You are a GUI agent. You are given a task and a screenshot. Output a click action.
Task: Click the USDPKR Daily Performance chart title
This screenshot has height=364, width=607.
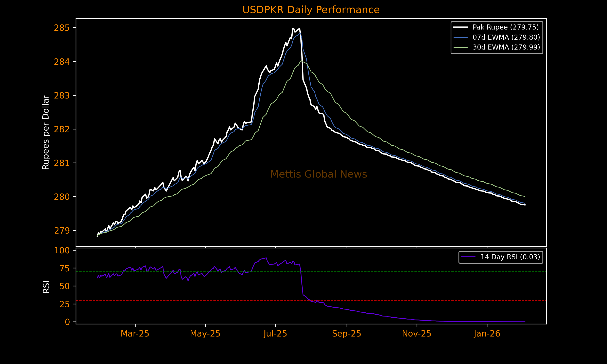click(311, 10)
